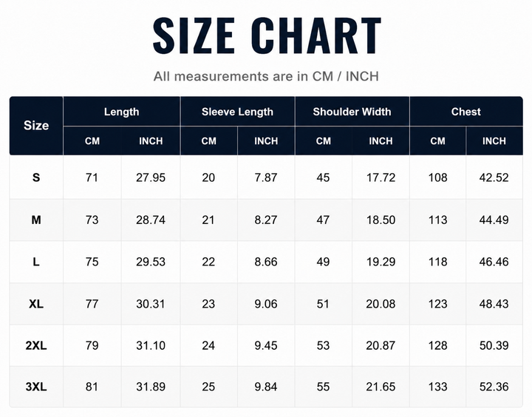Click the Size column header

click(x=36, y=126)
